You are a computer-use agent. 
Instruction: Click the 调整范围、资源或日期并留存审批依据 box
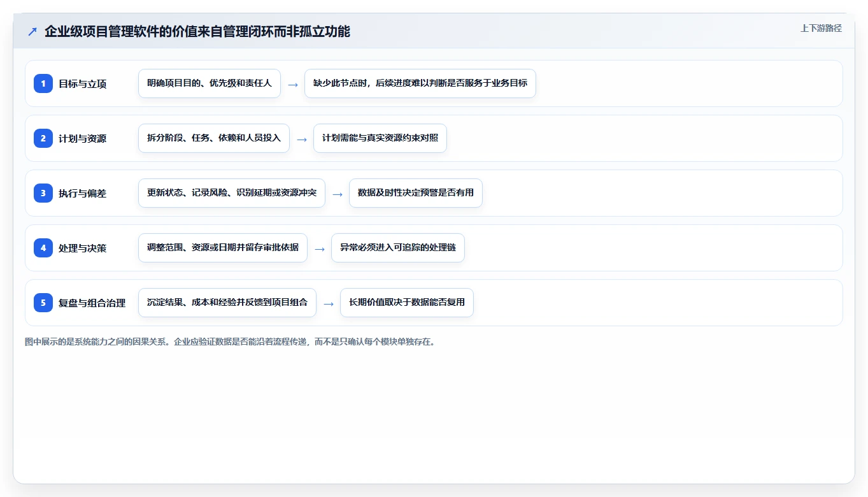point(223,248)
